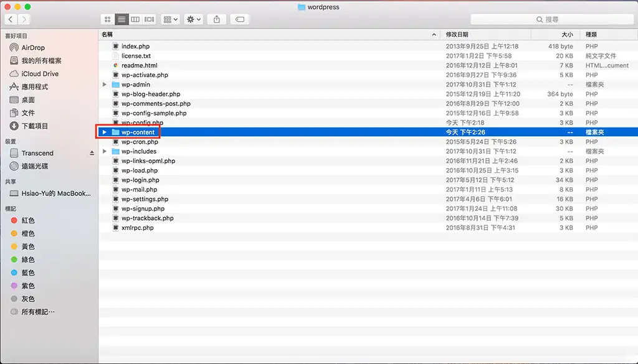Open 桌面 in the sidebar
Image resolution: width=638 pixels, height=364 pixels.
[22, 100]
